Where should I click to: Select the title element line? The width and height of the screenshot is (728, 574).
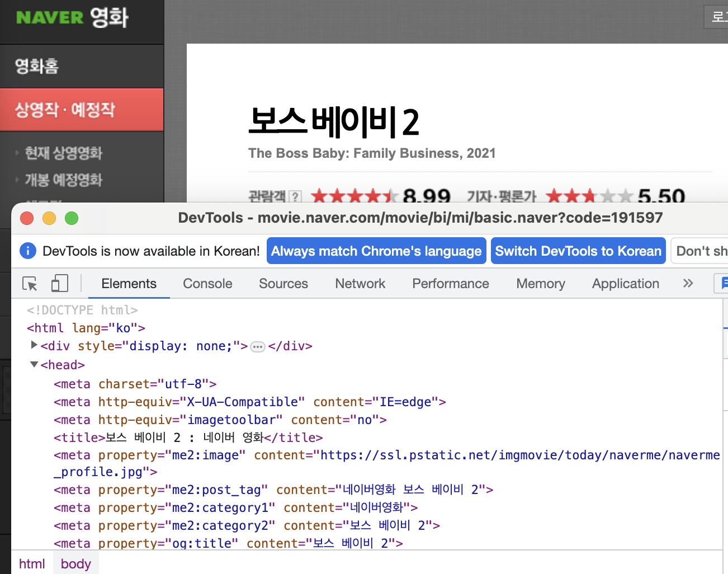pyautogui.click(x=188, y=437)
